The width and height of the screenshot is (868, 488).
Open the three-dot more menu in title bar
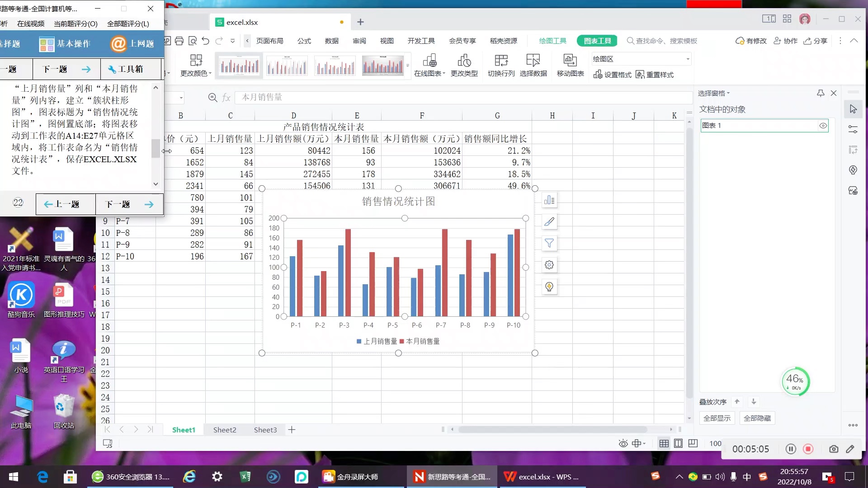point(840,41)
